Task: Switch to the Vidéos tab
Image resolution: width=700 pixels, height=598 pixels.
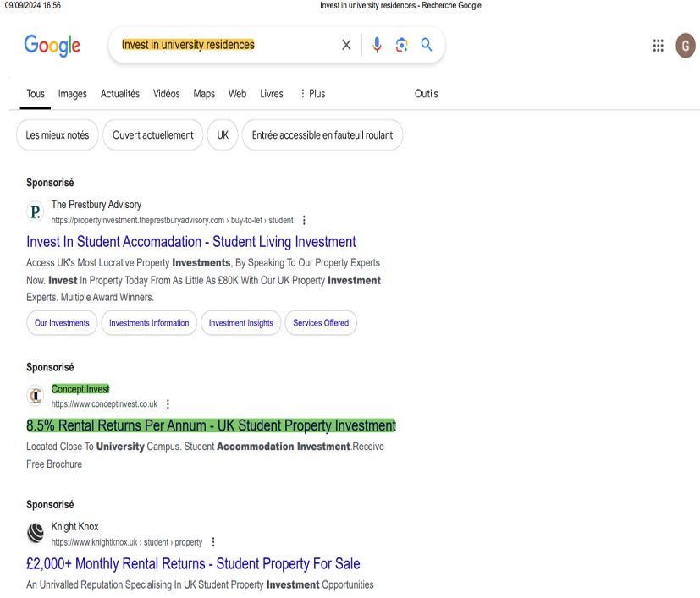Action: tap(167, 94)
